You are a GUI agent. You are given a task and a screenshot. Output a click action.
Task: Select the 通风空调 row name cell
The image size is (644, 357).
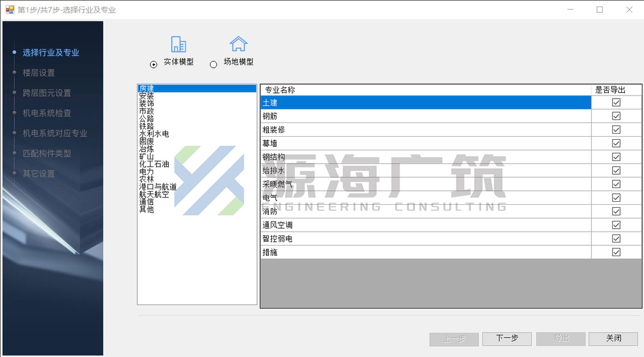pyautogui.click(x=426, y=225)
